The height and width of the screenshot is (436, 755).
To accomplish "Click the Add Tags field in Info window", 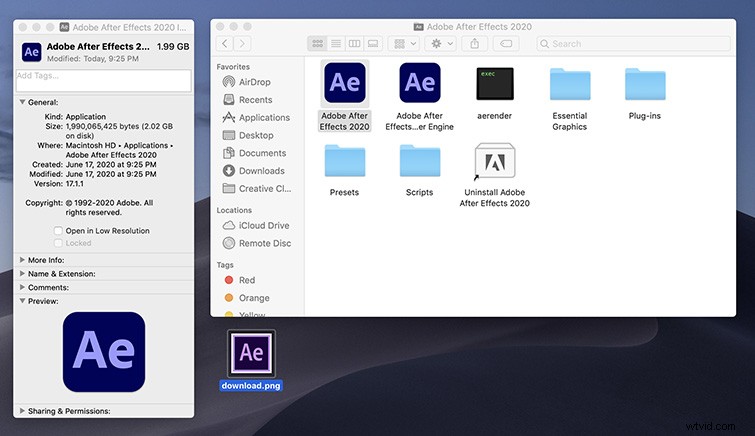I will coord(104,80).
